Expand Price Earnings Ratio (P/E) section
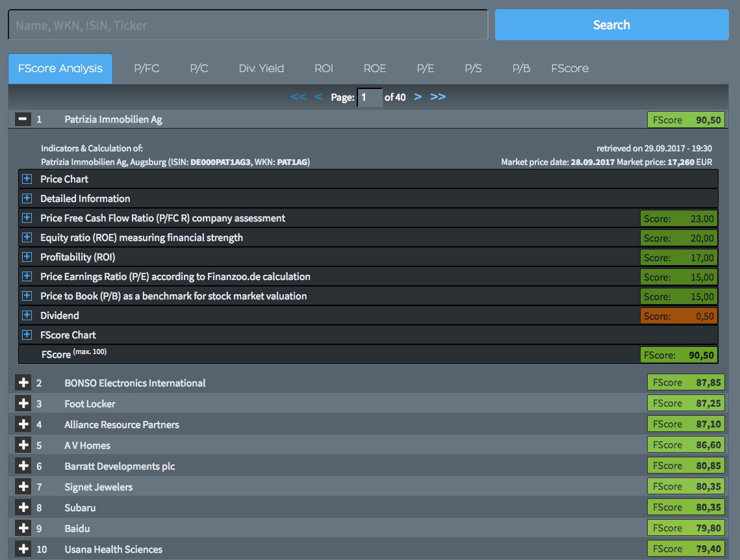This screenshot has width=740, height=560. pyautogui.click(x=27, y=276)
